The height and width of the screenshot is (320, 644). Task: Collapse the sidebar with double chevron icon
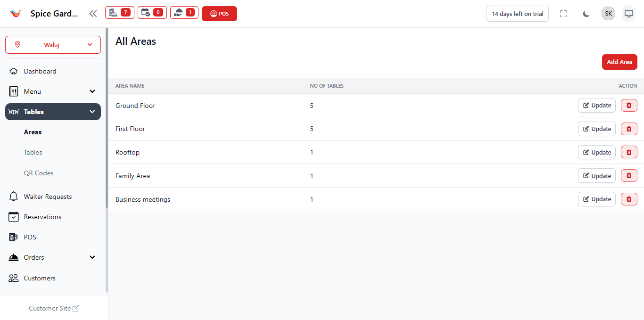pyautogui.click(x=93, y=14)
